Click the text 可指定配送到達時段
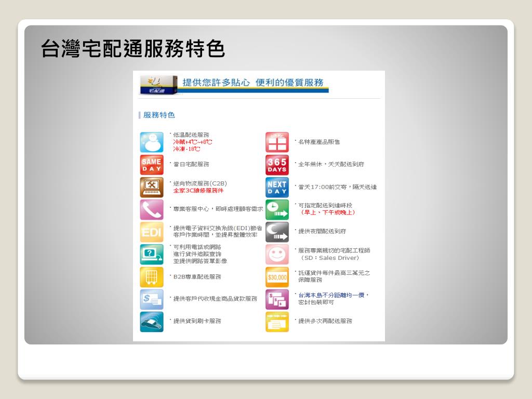The image size is (532, 399). [x=325, y=205]
